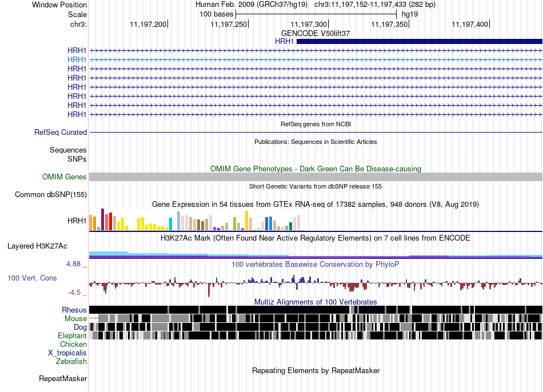543x392 pixels.
Task: Click the Elephant alignment track row
Action: [316, 335]
